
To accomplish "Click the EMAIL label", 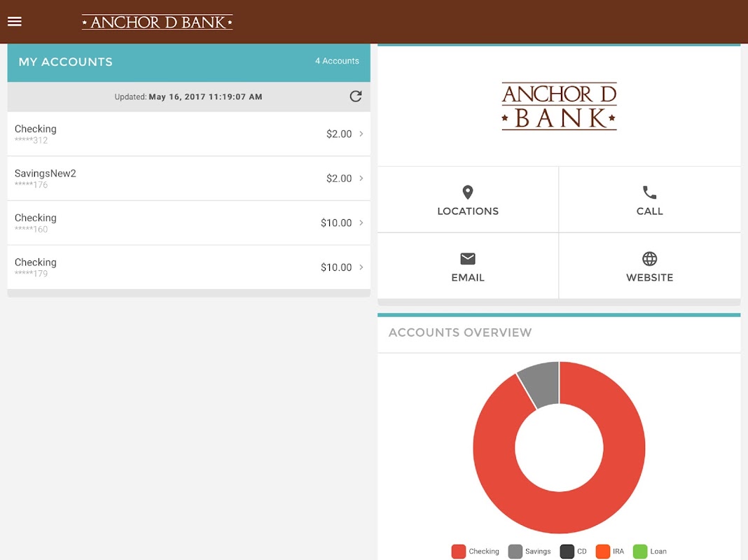I will (468, 277).
